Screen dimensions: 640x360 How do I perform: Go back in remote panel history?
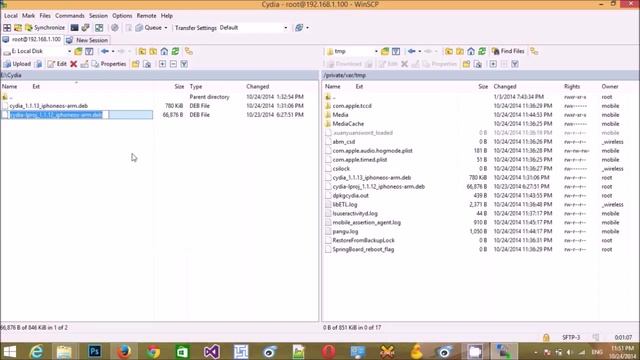(x=411, y=51)
